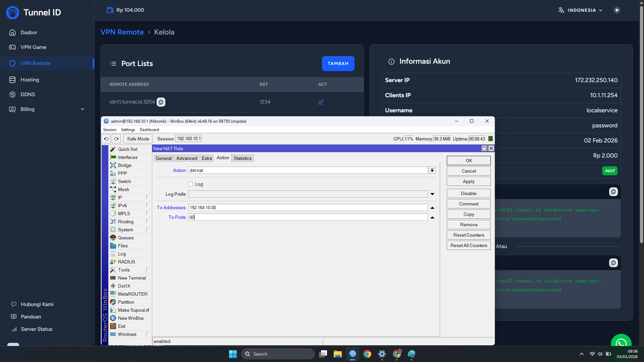This screenshot has width=644, height=362.
Task: Switch to the General tab
Action: click(163, 158)
